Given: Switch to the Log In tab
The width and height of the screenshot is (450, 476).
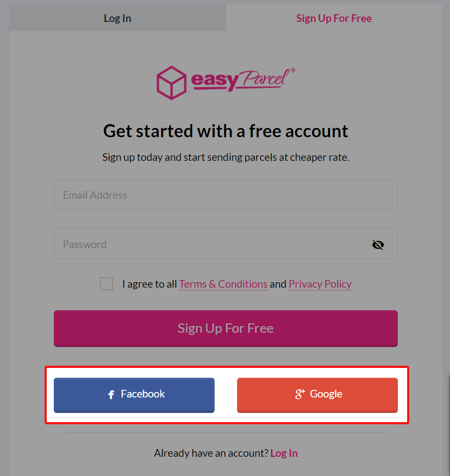Looking at the screenshot, I should (x=117, y=18).
